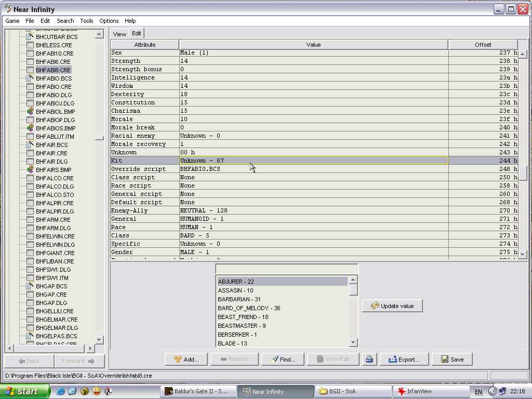Click the print icon above Export
This screenshot has width=532, height=399.
(x=369, y=358)
